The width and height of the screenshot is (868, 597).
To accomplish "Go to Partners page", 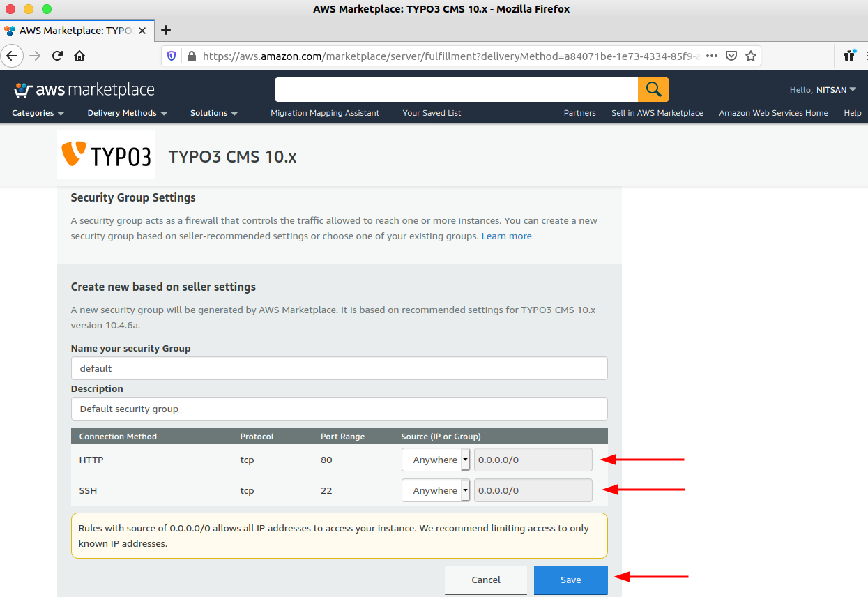I will (580, 113).
